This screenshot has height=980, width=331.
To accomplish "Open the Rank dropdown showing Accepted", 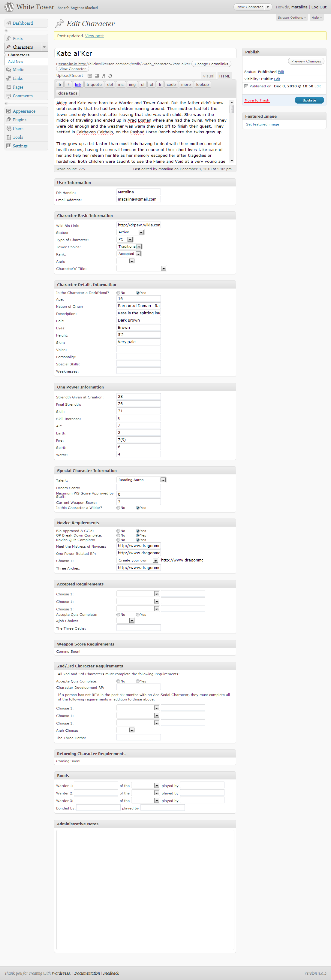I will point(129,254).
